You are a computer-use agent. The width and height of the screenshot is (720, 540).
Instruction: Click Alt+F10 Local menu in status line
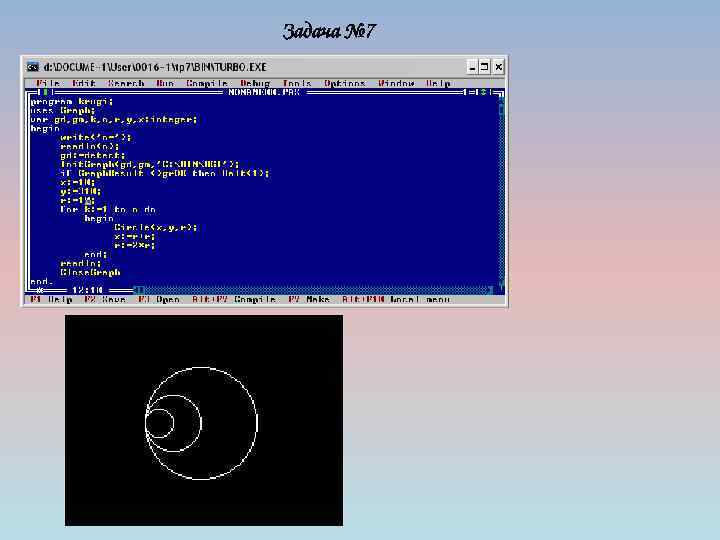[x=396, y=299]
